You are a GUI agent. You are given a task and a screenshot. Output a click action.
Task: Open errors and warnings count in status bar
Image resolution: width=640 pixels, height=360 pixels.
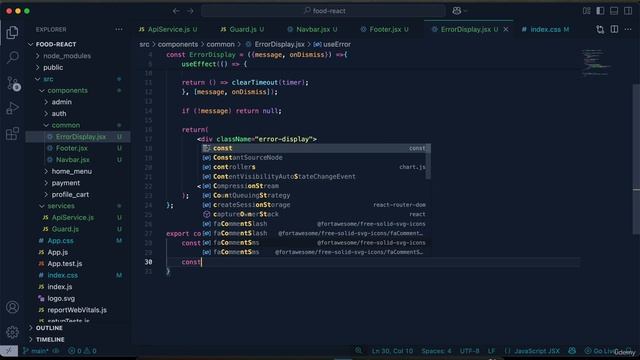pos(82,351)
